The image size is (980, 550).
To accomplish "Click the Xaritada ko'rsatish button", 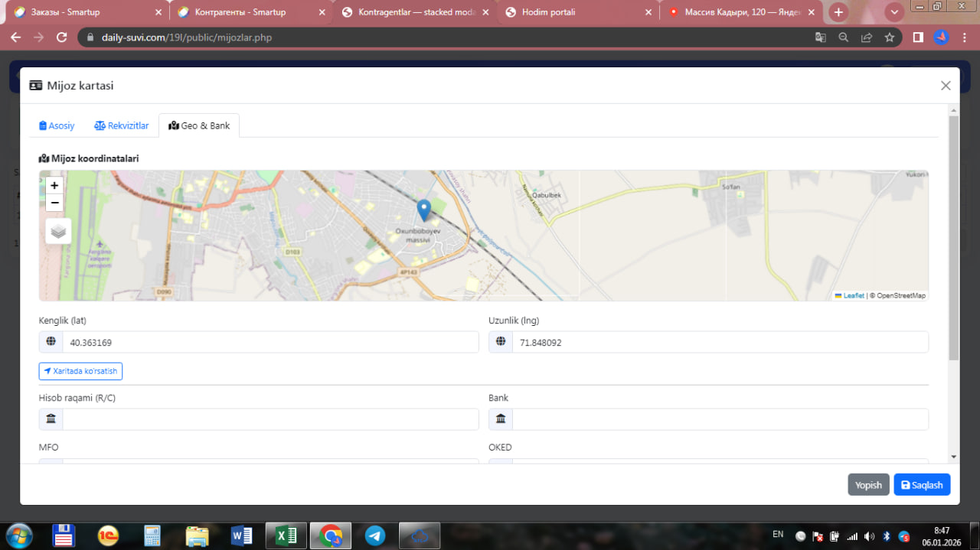I will coord(80,371).
